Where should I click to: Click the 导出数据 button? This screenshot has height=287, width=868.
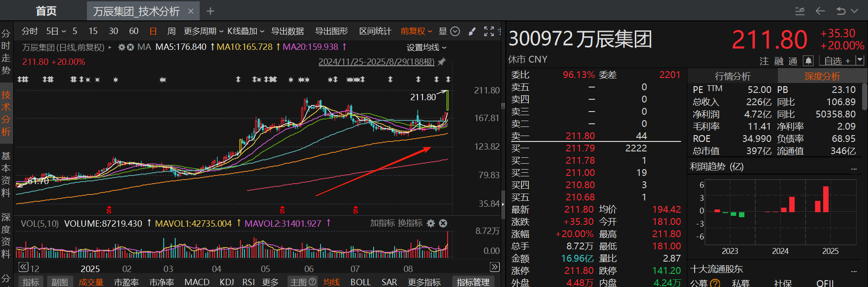pyautogui.click(x=287, y=31)
